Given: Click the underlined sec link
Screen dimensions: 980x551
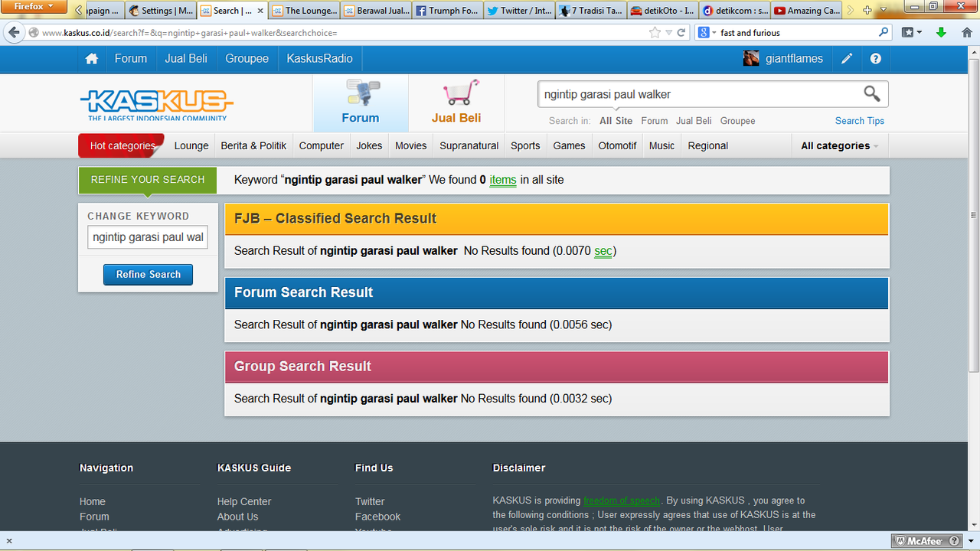Looking at the screenshot, I should (603, 251).
